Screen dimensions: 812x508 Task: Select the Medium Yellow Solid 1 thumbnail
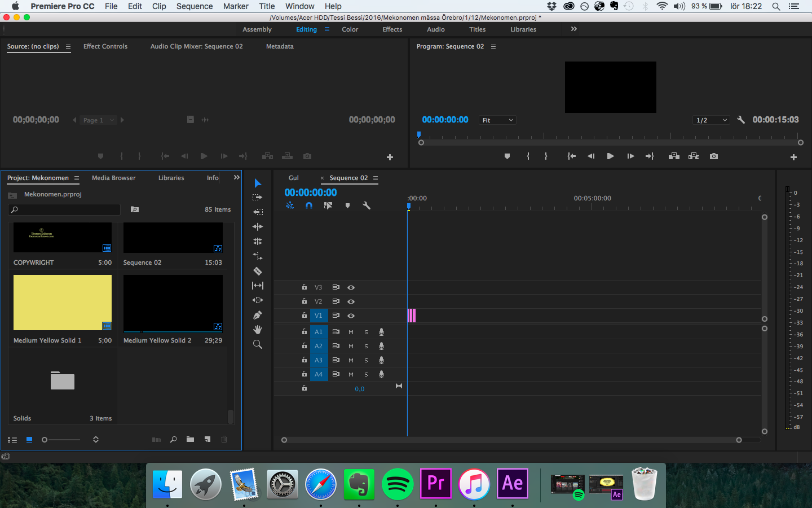coord(63,303)
